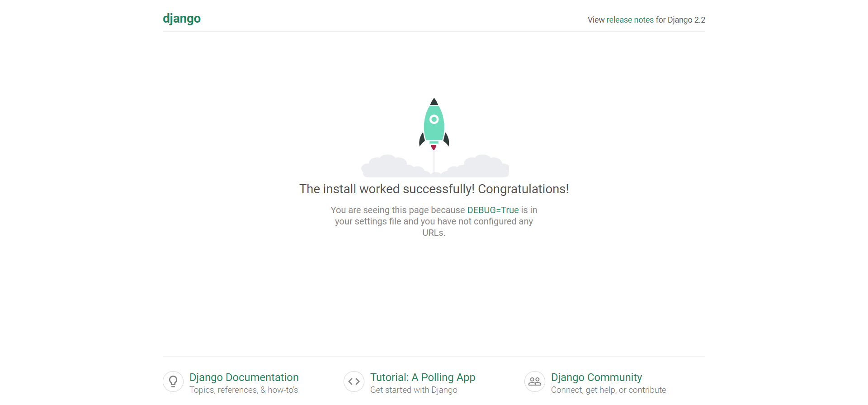Click the code brackets tutorial icon
The image size is (868, 405).
[x=354, y=381]
